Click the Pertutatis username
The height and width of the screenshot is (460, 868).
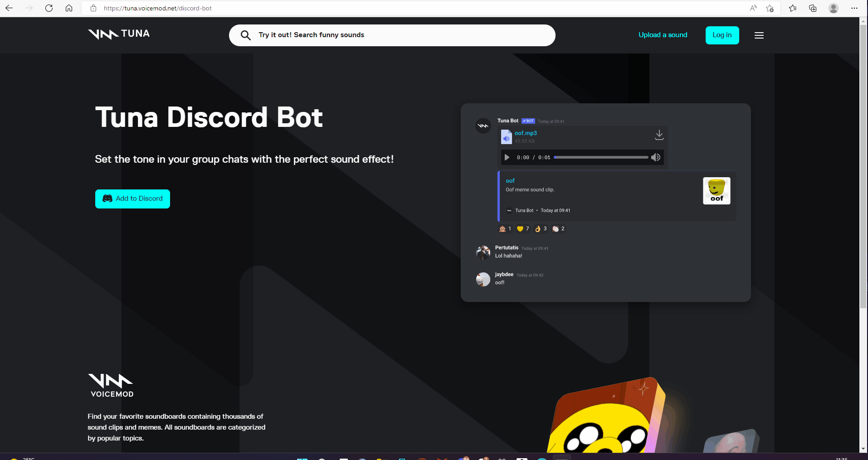[507, 247]
